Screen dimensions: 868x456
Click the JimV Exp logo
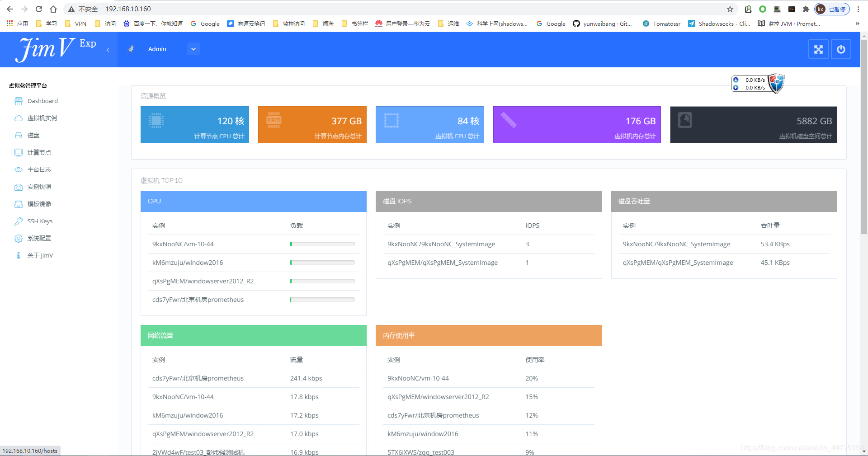click(x=56, y=49)
